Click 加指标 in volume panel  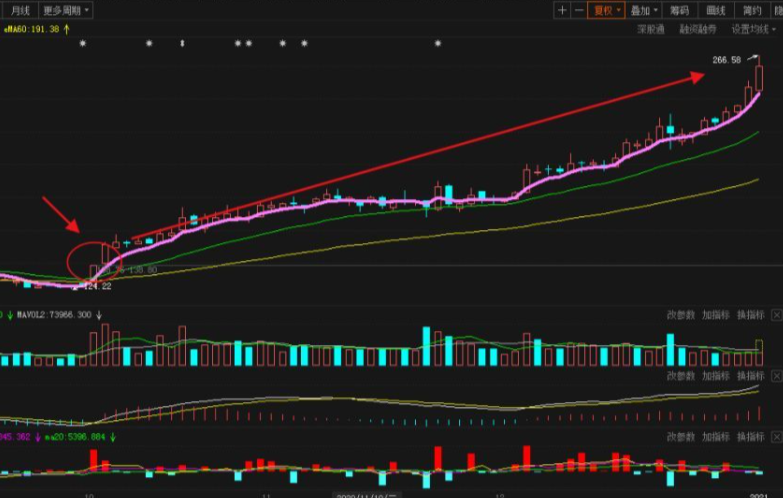coord(716,315)
